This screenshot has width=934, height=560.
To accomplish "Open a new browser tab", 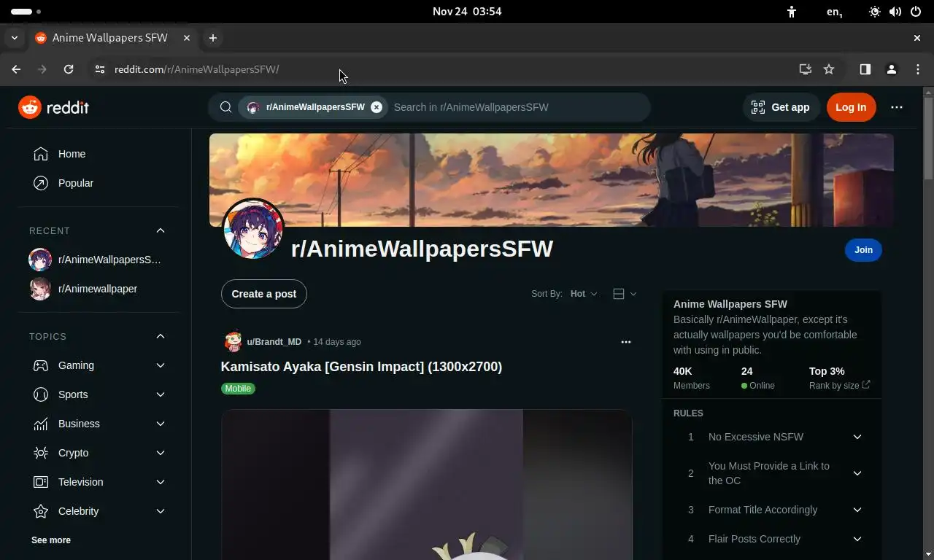I will click(x=213, y=38).
